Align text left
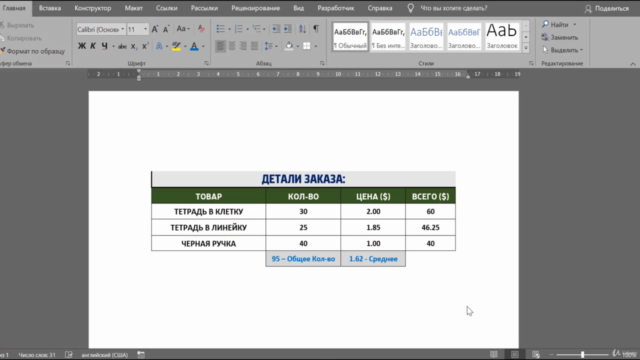 (220, 46)
